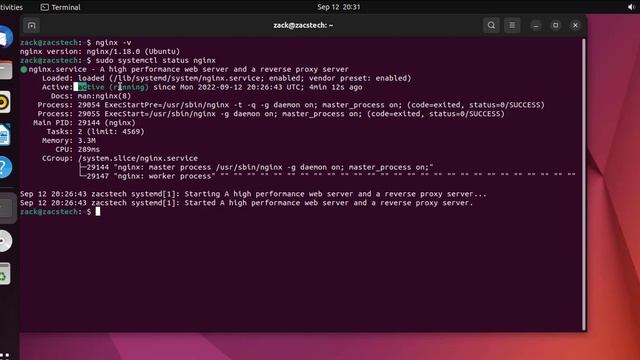Click the 'nginx version: nginx/1.18.0 (Ubuntu)' line

(x=100, y=51)
